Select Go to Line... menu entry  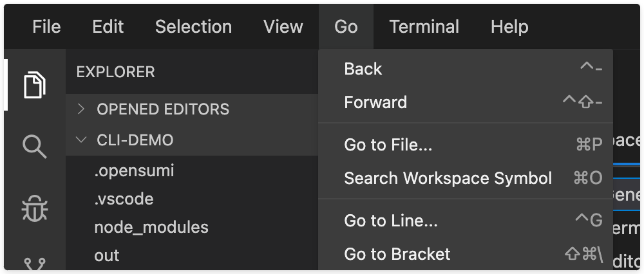pos(466,221)
